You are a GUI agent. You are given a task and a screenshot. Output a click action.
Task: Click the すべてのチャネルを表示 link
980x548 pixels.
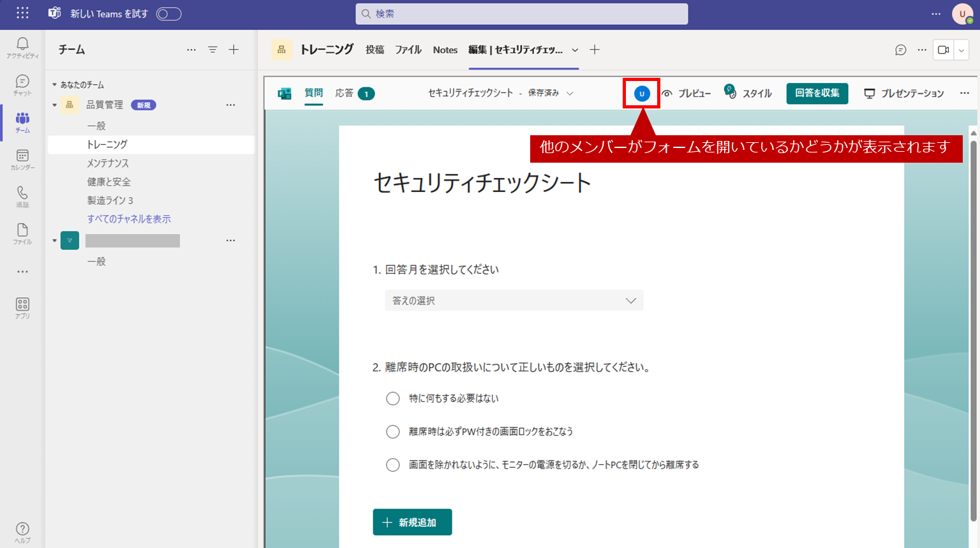pos(129,219)
